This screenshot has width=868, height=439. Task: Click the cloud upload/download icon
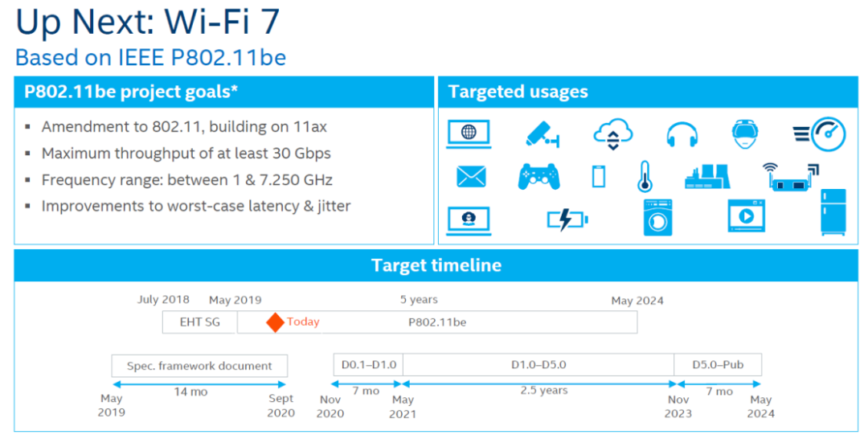613,133
